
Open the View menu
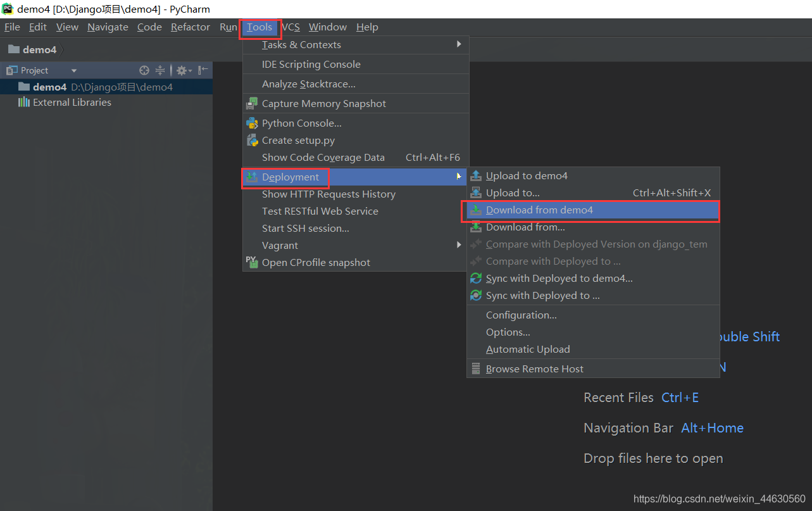pyautogui.click(x=67, y=27)
